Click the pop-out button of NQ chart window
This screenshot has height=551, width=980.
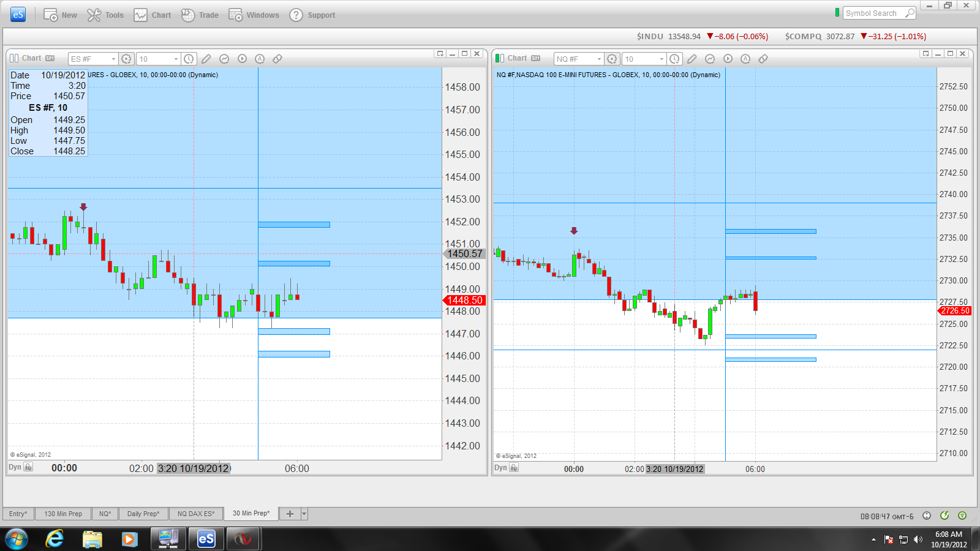925,54
